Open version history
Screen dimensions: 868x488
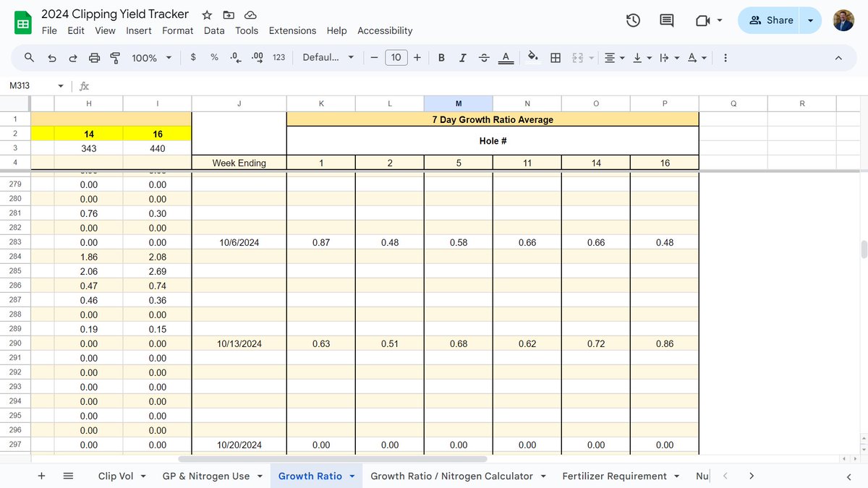tap(633, 21)
